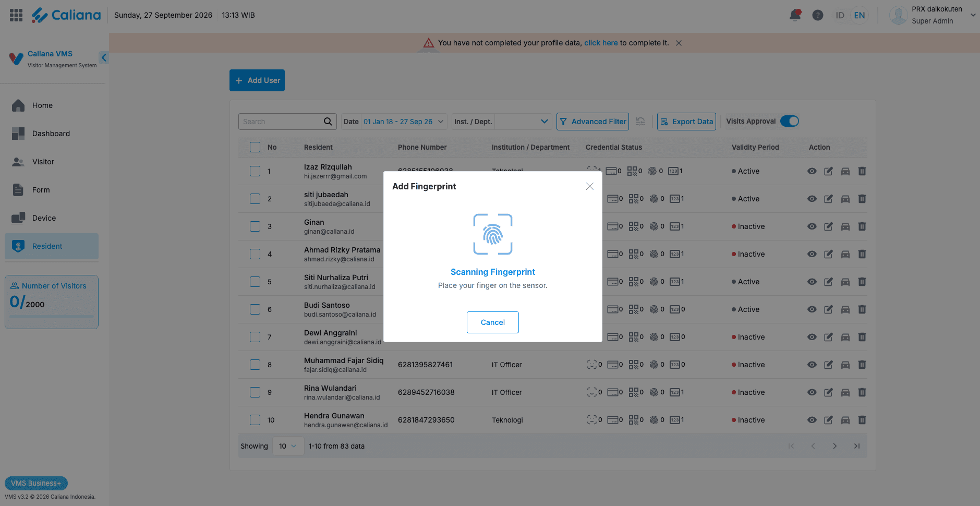Viewport: 980px width, 506px height.
Task: Click fingerprint credential icon for Hendra Gunawan
Action: (x=654, y=420)
